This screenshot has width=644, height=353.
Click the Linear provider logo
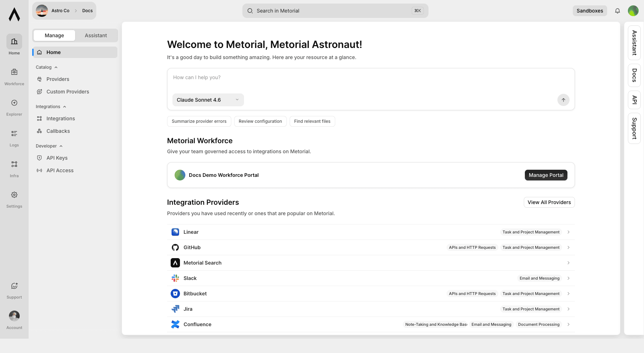pyautogui.click(x=175, y=232)
